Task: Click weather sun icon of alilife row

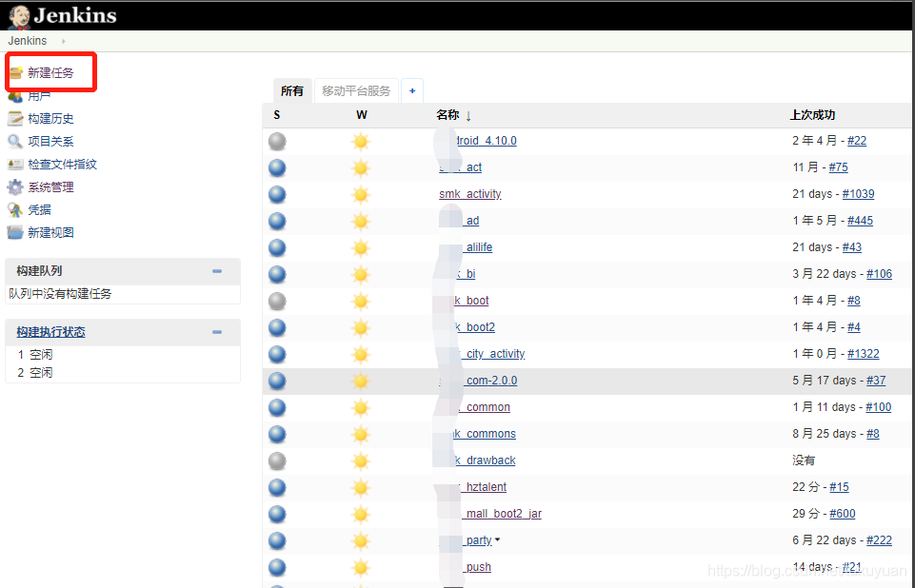Action: tap(361, 247)
